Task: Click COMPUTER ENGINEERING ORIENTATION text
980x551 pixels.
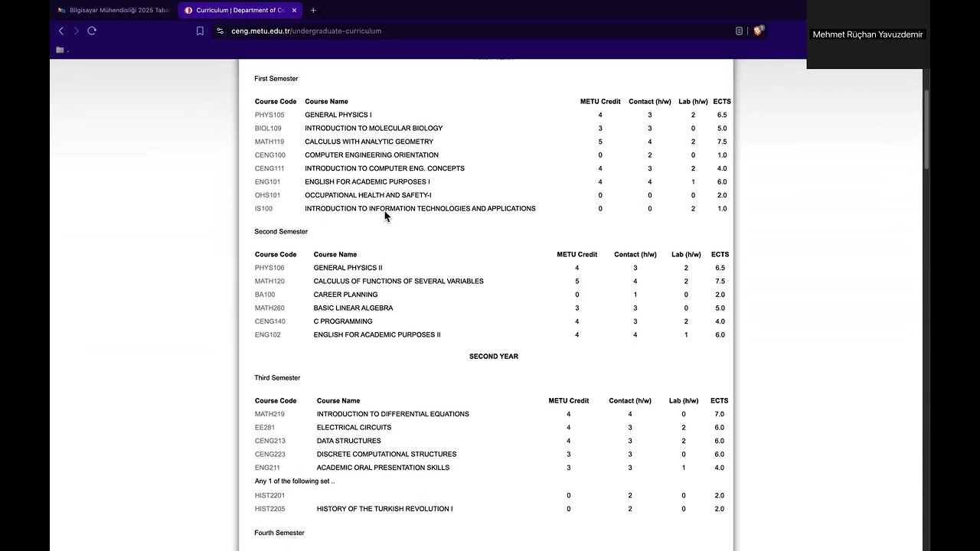Action: pos(371,155)
